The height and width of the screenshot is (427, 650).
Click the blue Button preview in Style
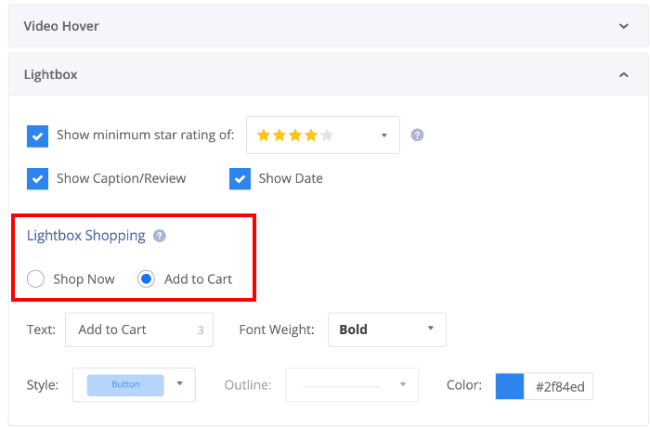pyautogui.click(x=126, y=384)
